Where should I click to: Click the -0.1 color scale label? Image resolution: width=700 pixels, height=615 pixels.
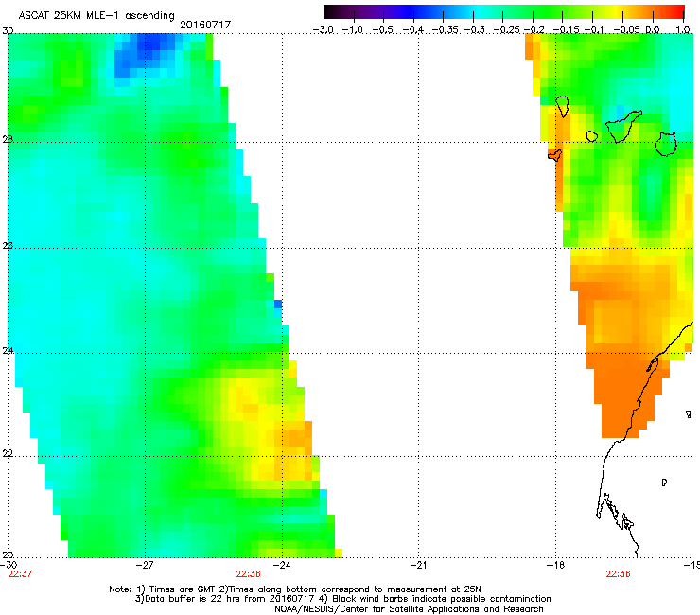click(x=594, y=30)
